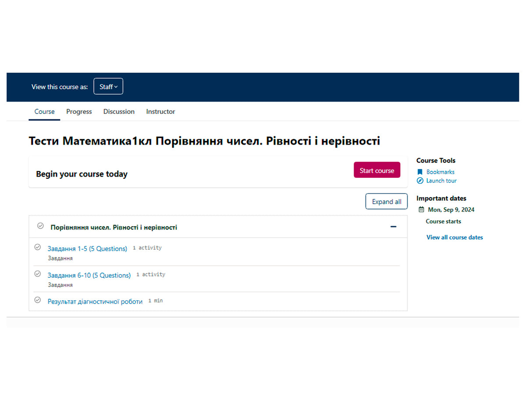Click the Порівняння чисел section header title
This screenshot has height=399, width=532.
click(x=114, y=227)
